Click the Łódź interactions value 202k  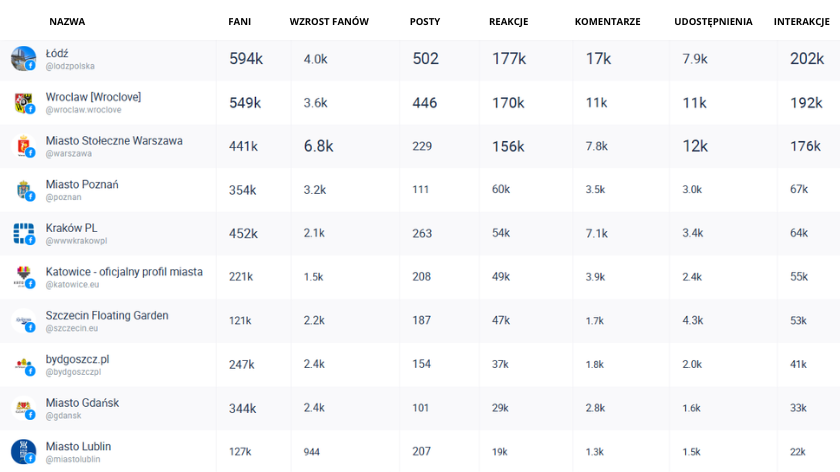tap(807, 58)
